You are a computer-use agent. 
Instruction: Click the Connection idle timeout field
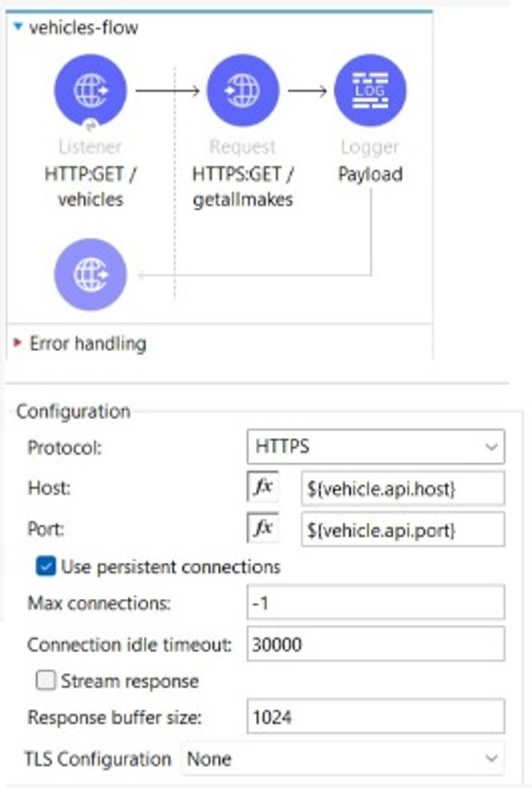376,644
